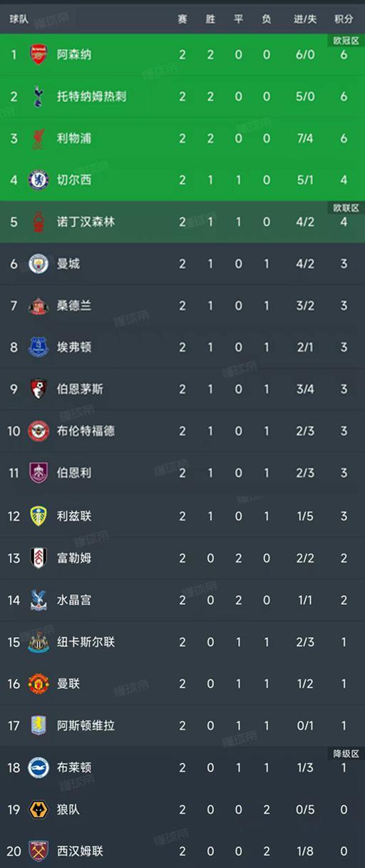This screenshot has height=868, width=365.
Task: Open the Everton club badge
Action: click(38, 347)
